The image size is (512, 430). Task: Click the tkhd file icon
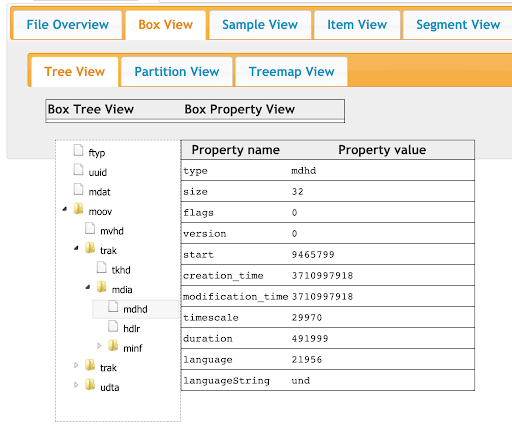point(102,267)
